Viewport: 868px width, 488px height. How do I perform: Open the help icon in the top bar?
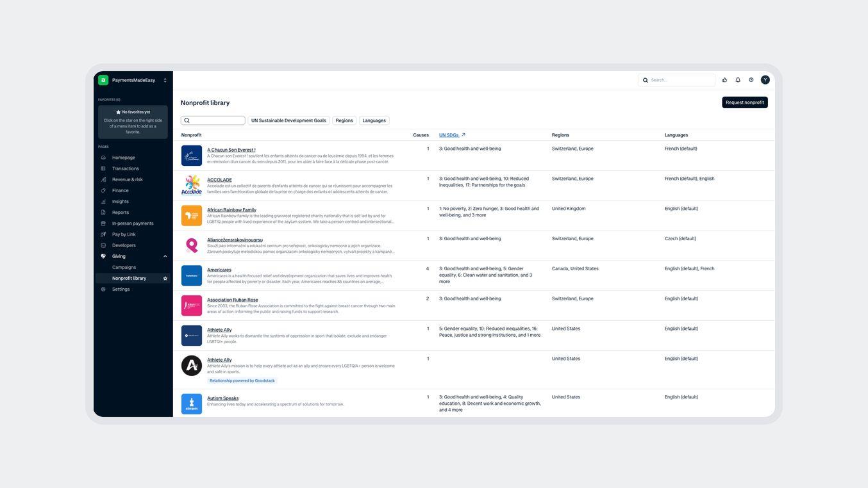tap(750, 79)
